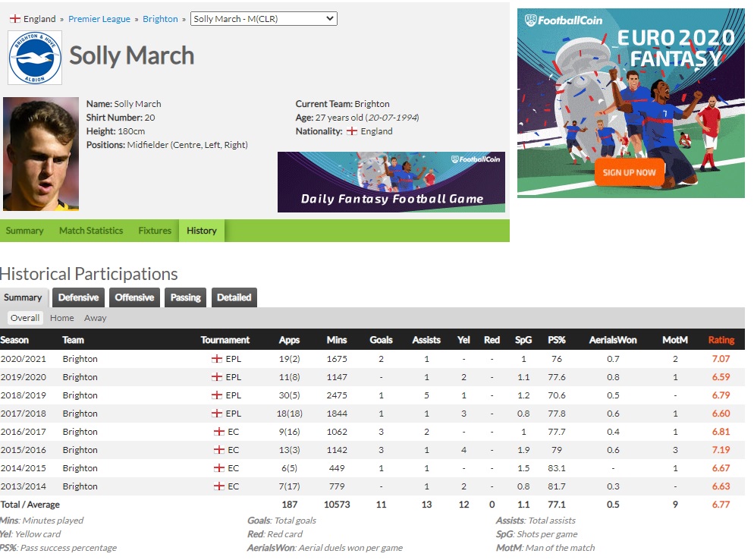The width and height of the screenshot is (754, 560).
Task: Sort table by Mins column header
Action: coord(337,340)
